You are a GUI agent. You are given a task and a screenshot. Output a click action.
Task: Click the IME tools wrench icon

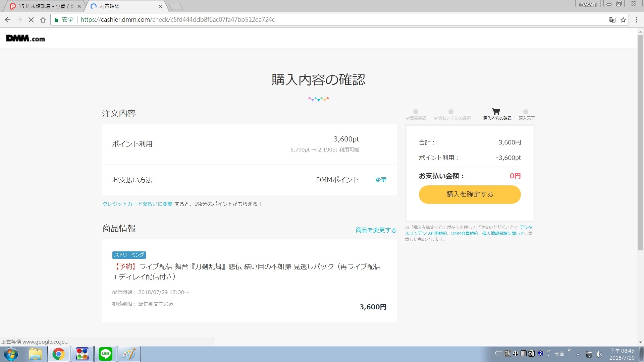click(532, 353)
